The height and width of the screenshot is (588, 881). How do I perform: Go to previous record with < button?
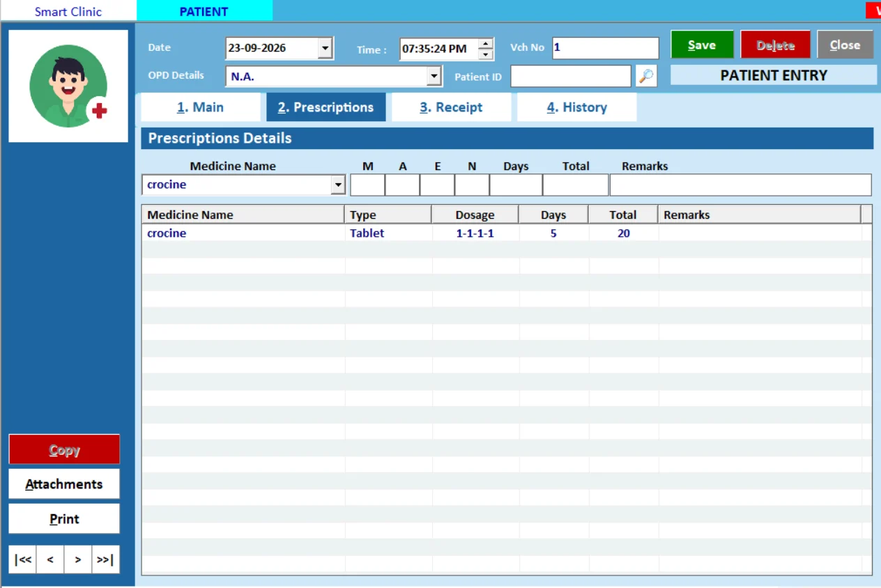(50, 559)
